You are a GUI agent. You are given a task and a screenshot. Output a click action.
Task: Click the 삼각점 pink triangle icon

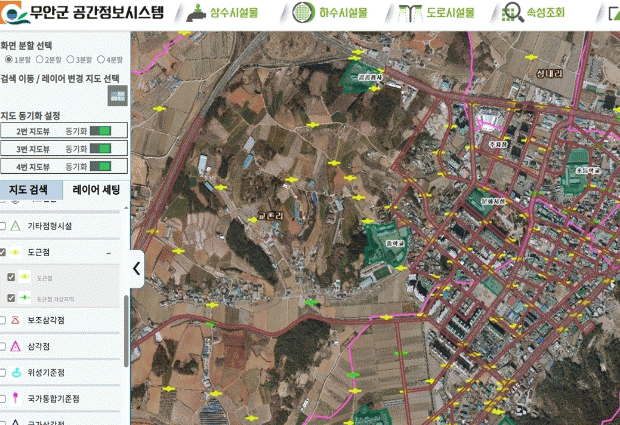point(16,346)
